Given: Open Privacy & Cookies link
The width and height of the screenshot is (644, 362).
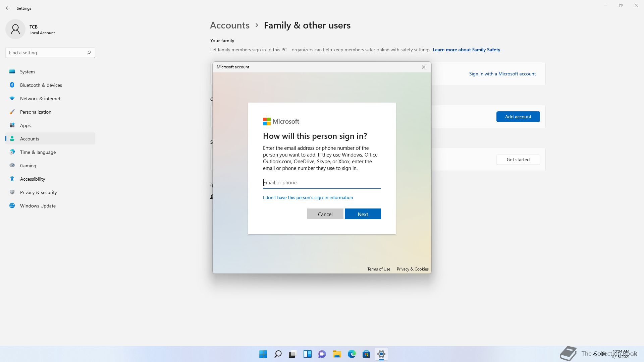Looking at the screenshot, I should (413, 269).
